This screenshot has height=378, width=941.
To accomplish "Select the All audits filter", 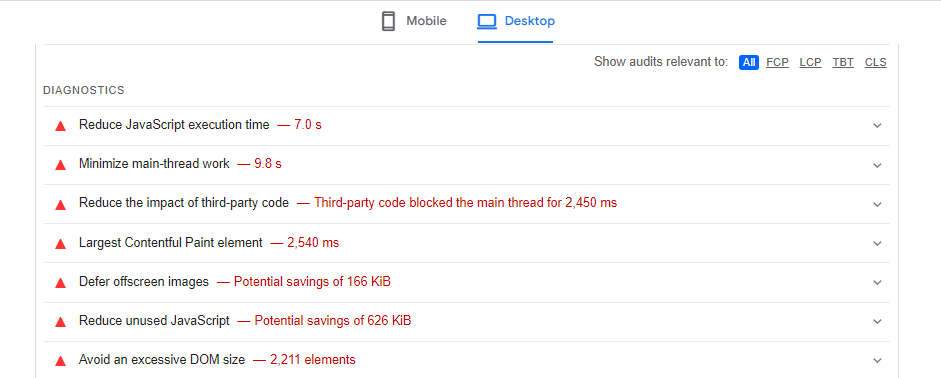I will click(x=749, y=62).
